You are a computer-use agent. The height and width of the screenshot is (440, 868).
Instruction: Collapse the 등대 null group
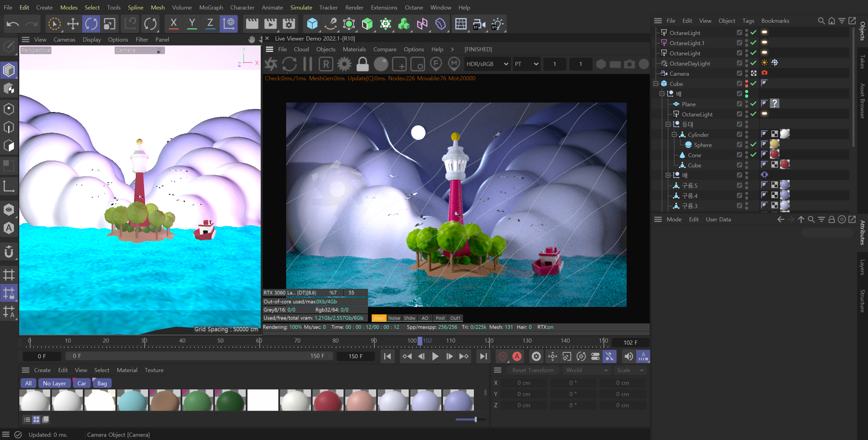pyautogui.click(x=668, y=124)
